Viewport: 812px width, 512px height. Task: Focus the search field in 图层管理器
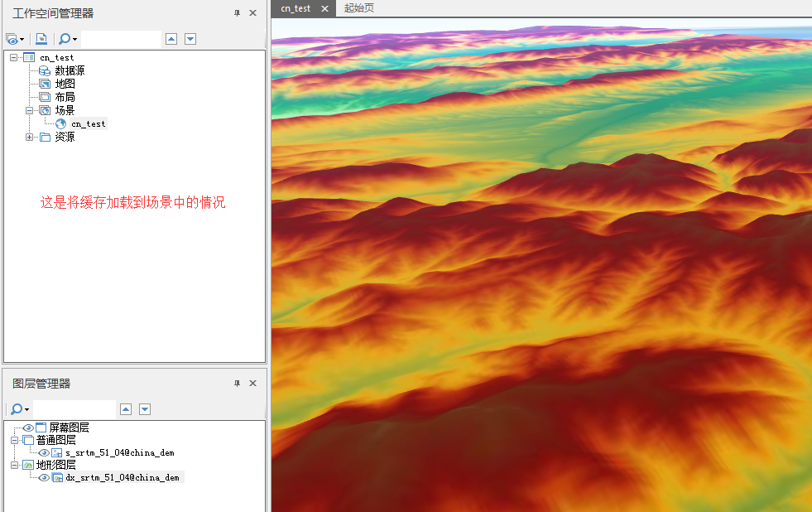tap(74, 409)
